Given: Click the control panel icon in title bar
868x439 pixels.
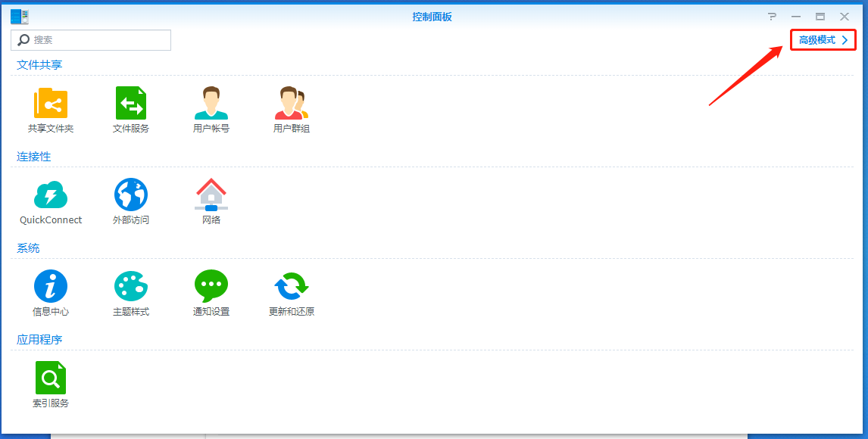Looking at the screenshot, I should [x=20, y=17].
